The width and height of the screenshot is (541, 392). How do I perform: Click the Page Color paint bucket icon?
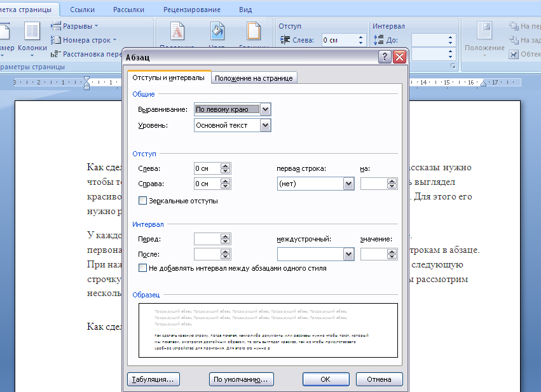tap(217, 32)
